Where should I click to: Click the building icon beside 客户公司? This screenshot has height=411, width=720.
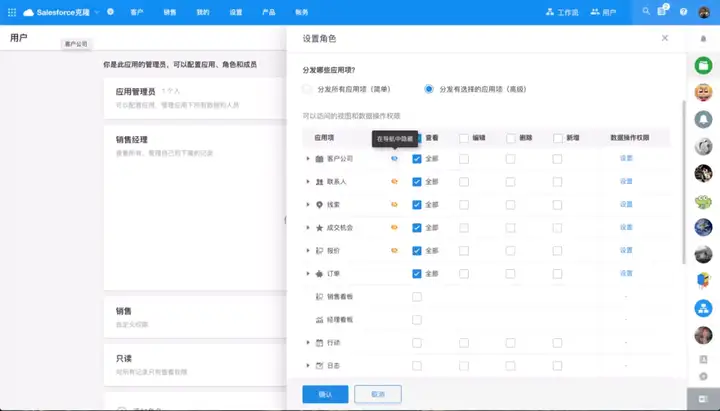[320, 159]
